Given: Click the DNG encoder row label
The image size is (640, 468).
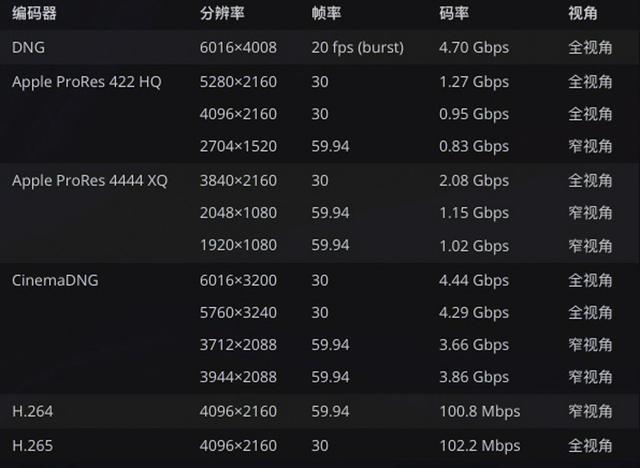Looking at the screenshot, I should pos(28,47).
